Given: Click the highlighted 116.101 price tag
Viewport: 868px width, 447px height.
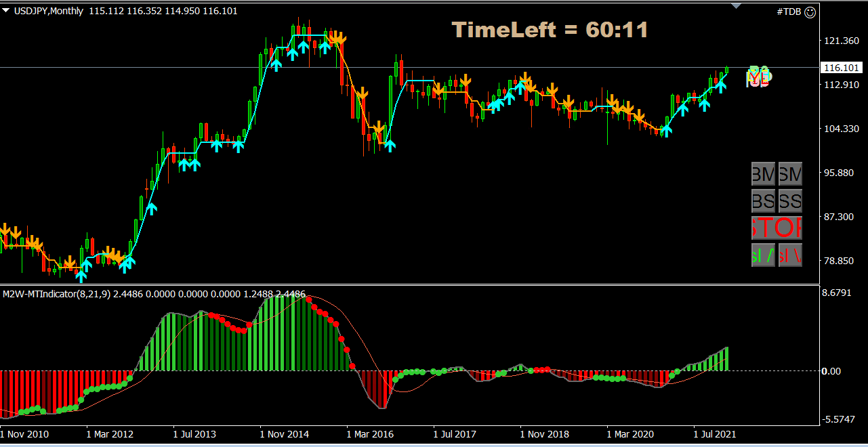Looking at the screenshot, I should coord(842,68).
